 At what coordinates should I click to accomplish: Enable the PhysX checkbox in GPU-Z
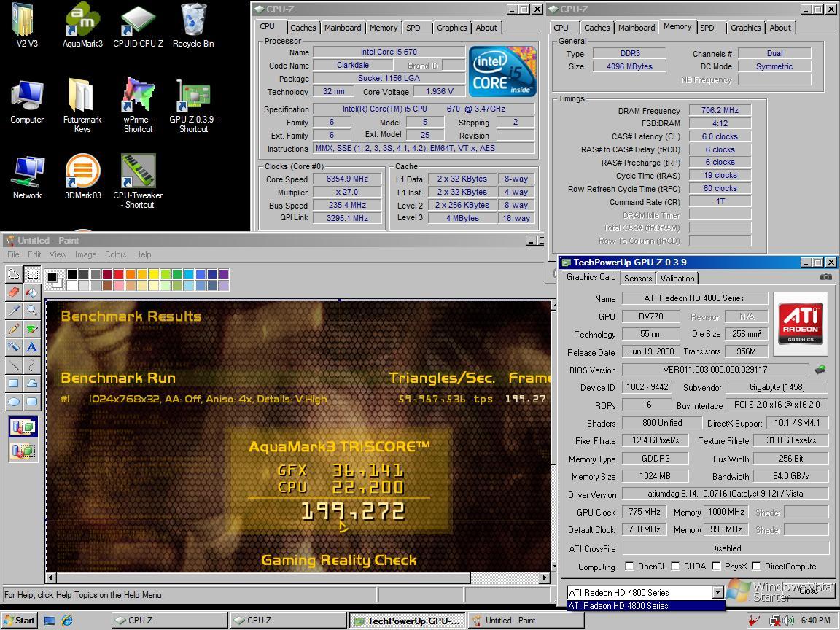point(716,567)
